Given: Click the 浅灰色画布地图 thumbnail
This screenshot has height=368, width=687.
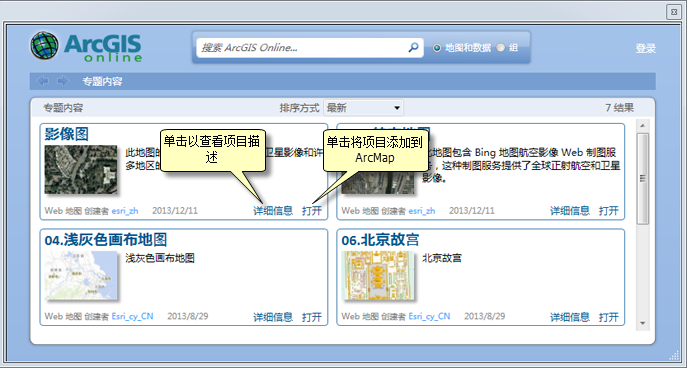Looking at the screenshot, I should (81, 276).
